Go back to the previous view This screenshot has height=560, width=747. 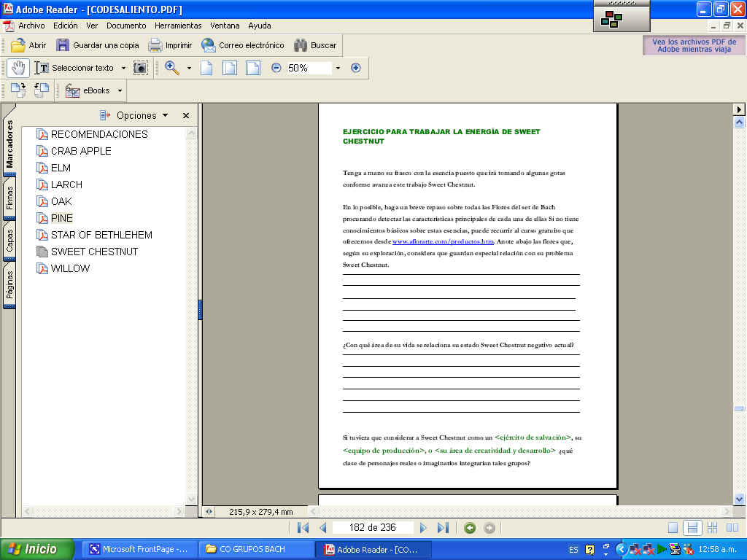pyautogui.click(x=470, y=528)
